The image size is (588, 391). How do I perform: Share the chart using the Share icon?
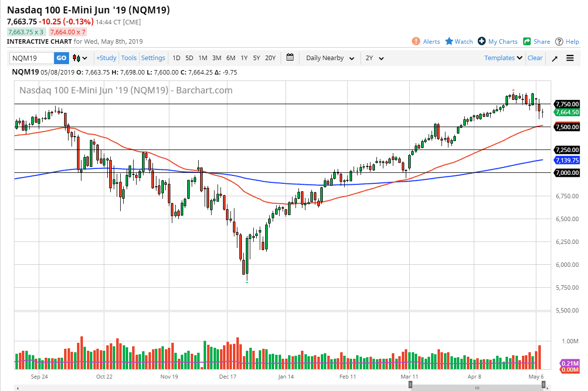(x=536, y=41)
